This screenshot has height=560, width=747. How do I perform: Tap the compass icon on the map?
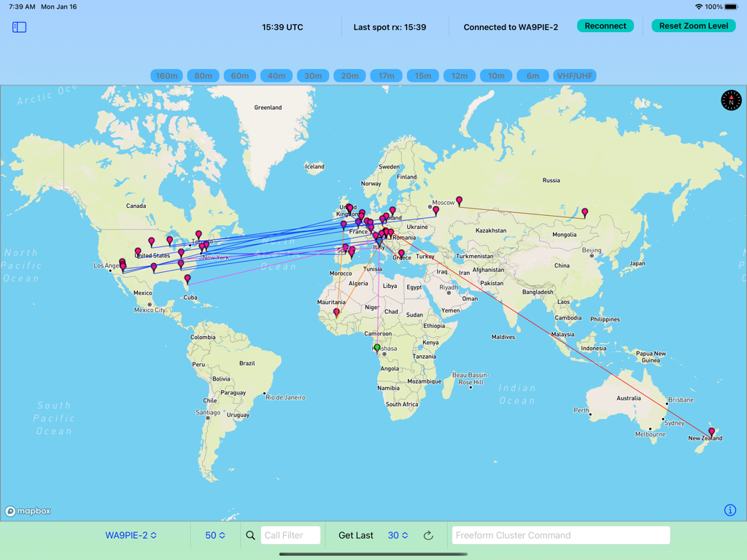click(x=730, y=100)
